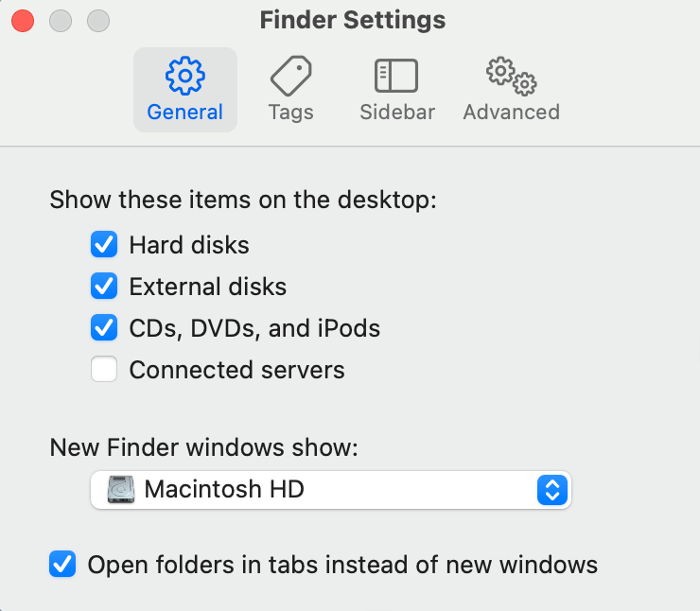
Task: Click the Hard disks label text
Action: coord(189,245)
